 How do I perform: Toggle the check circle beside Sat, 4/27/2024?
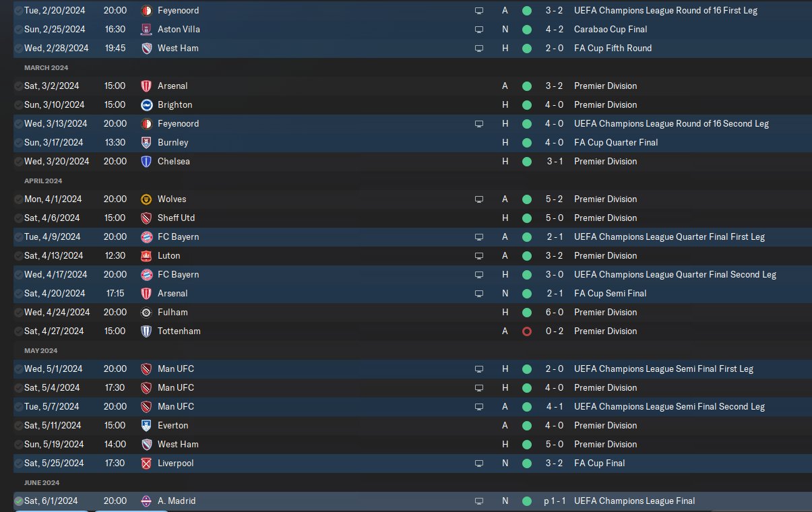click(18, 331)
